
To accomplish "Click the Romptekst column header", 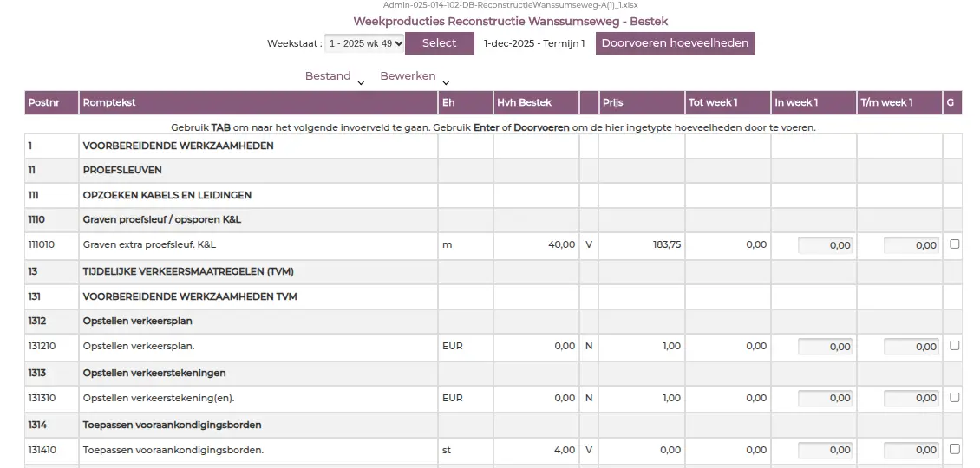I will 258,102.
